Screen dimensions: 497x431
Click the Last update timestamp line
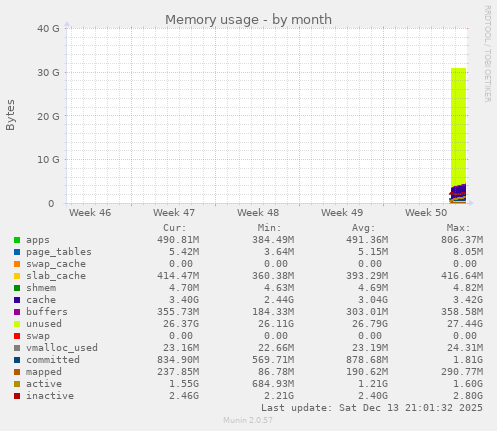[372, 408]
